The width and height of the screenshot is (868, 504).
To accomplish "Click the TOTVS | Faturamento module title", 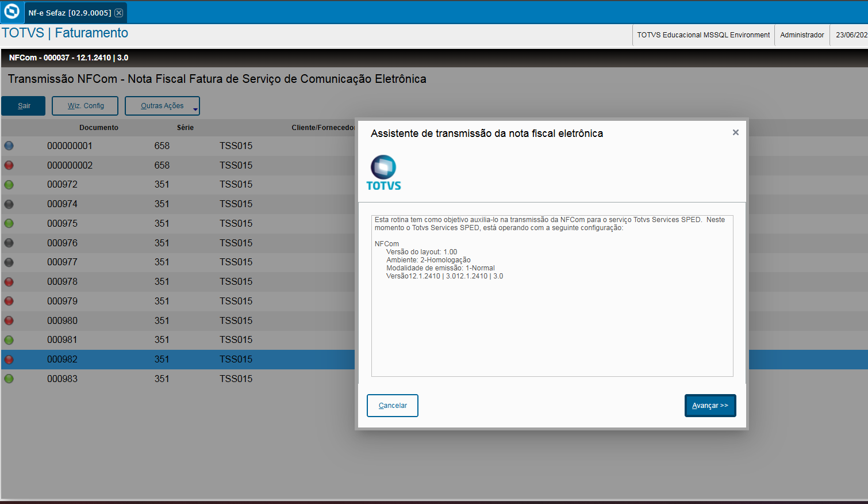I will point(65,33).
